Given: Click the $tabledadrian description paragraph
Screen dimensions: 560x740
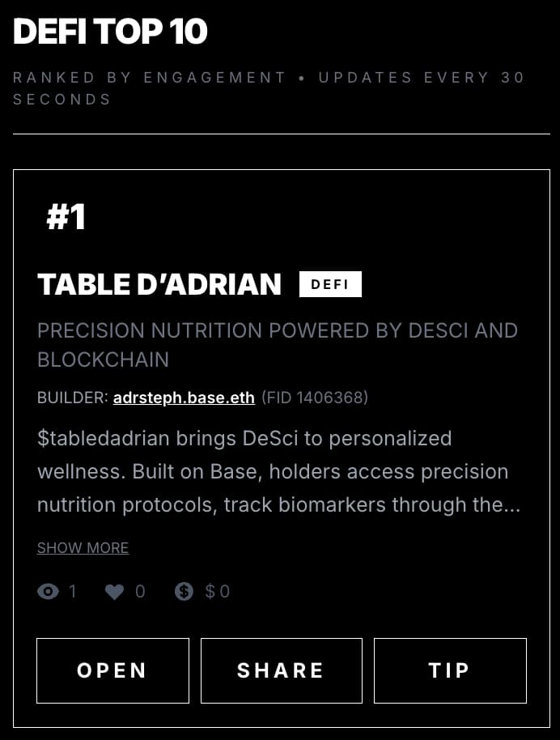Looking at the screenshot, I should 278,471.
